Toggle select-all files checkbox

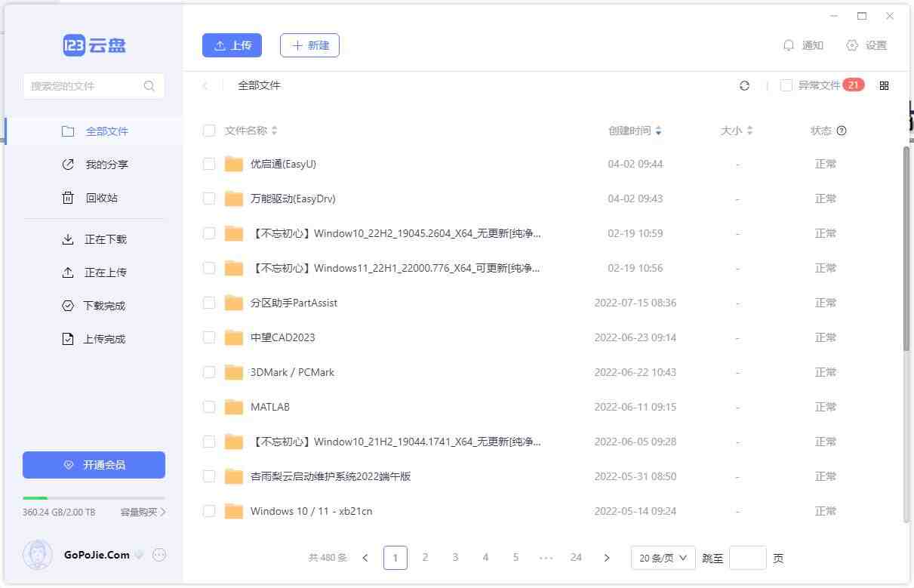[209, 131]
